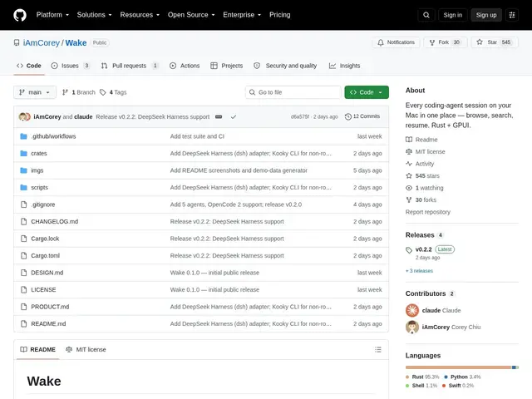Click the GitHub logo icon
This screenshot has height=399, width=532.
(20, 15)
